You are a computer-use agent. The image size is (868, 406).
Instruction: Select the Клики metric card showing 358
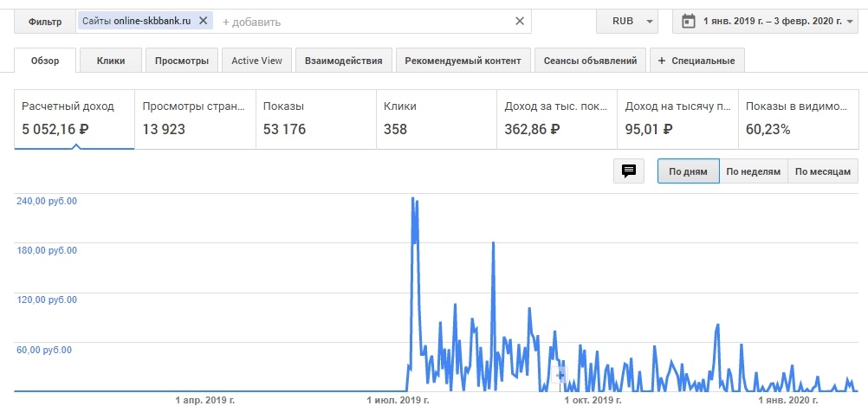[x=437, y=119]
